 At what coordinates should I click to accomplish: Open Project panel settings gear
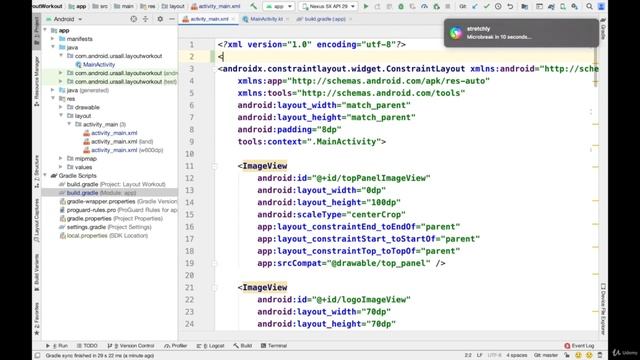point(160,19)
